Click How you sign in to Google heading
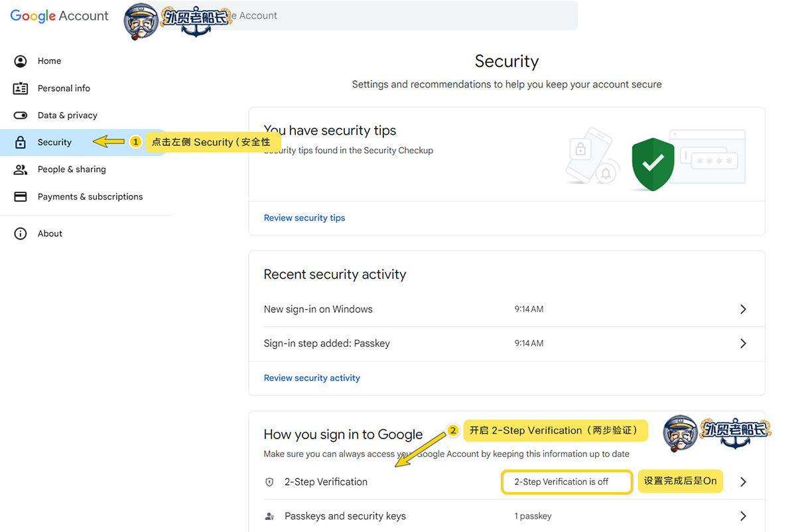The width and height of the screenshot is (796, 532). tap(343, 434)
